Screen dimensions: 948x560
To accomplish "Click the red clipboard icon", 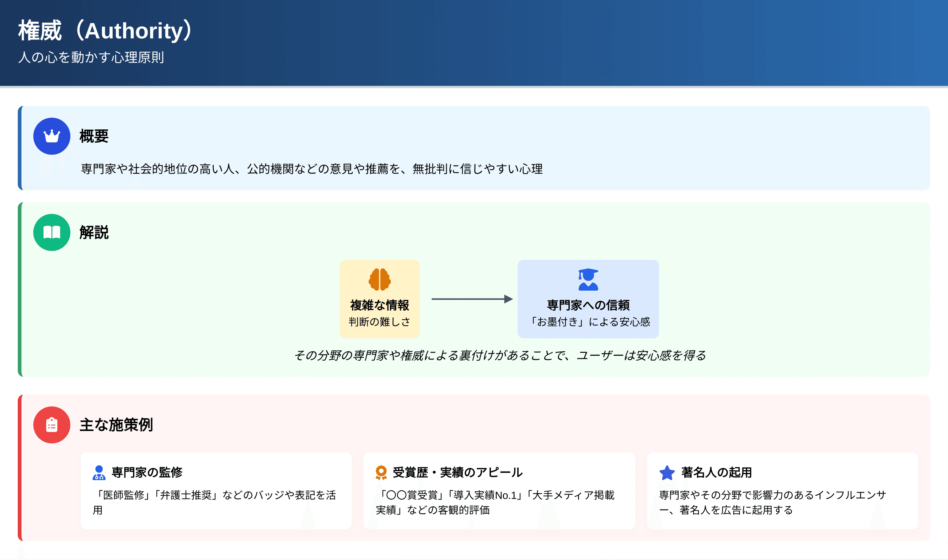I will pyautogui.click(x=52, y=425).
